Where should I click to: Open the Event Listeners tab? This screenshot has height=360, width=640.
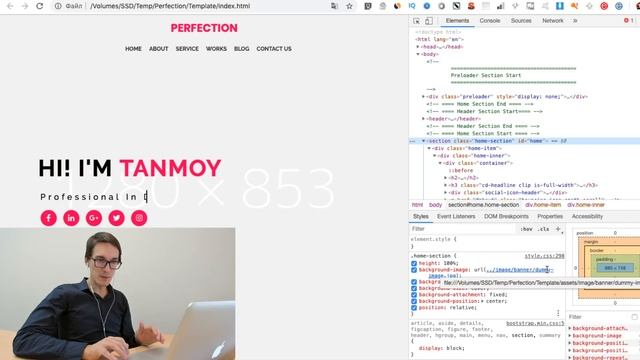(x=456, y=216)
